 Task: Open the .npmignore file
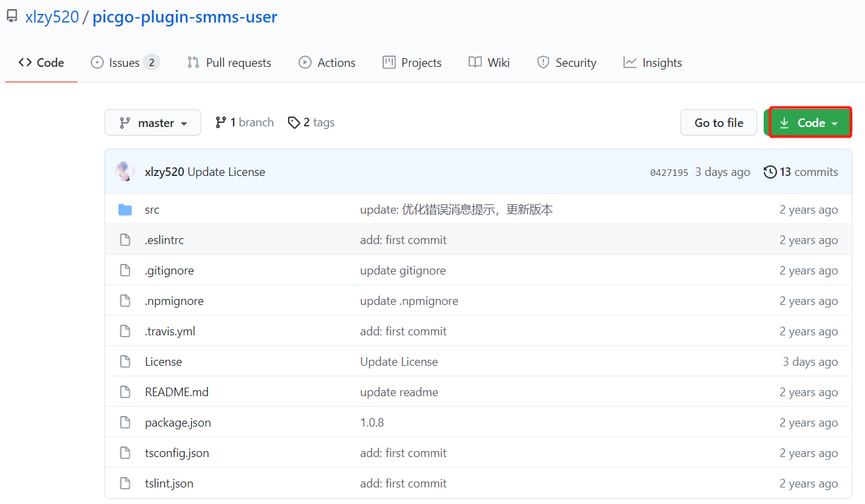coord(174,301)
